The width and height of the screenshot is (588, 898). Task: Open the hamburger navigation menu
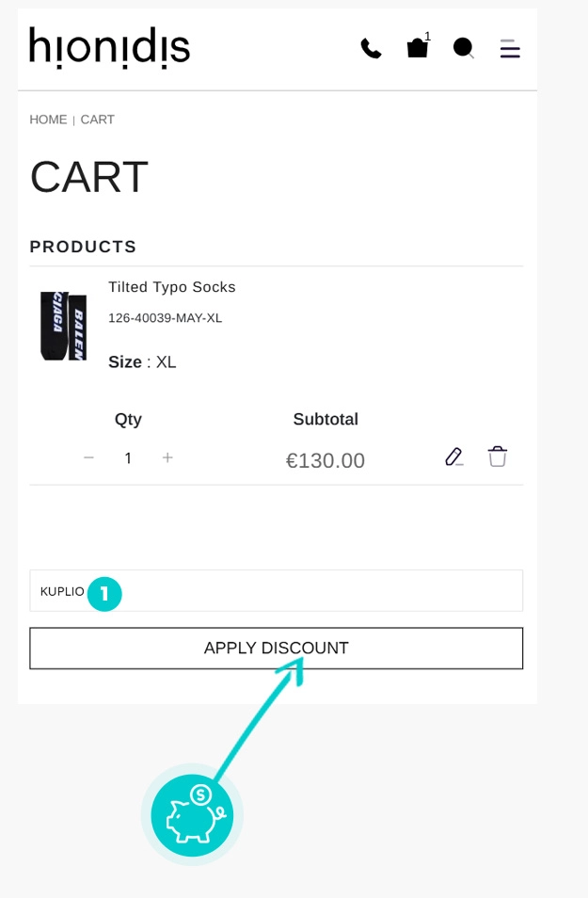(x=510, y=50)
